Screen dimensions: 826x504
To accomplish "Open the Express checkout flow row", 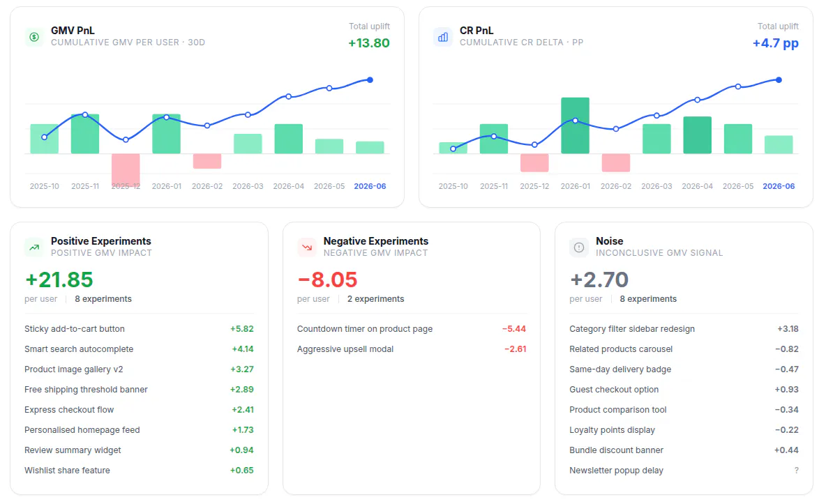I will (x=139, y=410).
